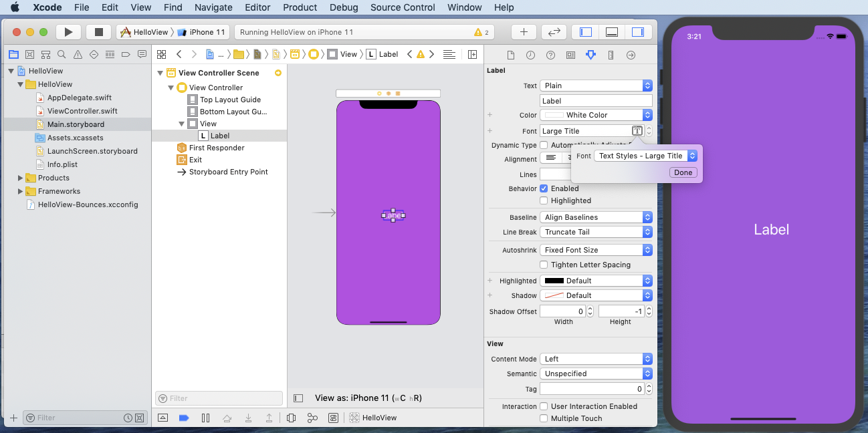Check User Interaction Enabled
Viewport: 868px width, 433px height.
[544, 406]
